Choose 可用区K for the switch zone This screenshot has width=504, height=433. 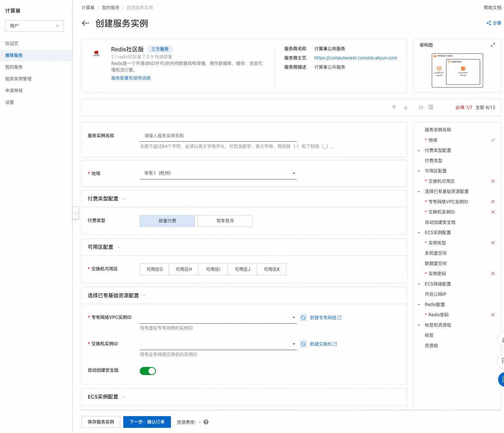(272, 269)
